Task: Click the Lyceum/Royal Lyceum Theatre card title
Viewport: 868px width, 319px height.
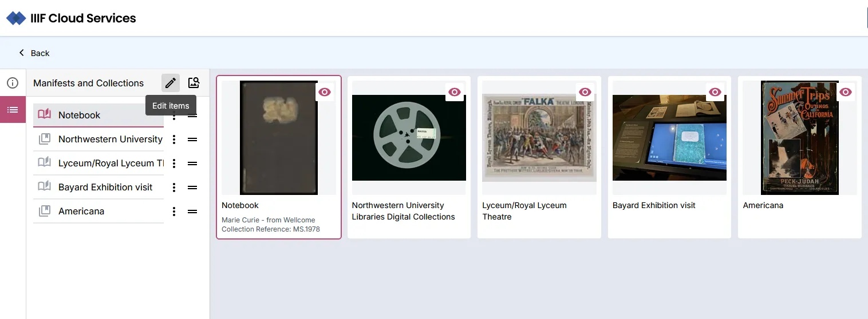Action: (524, 211)
